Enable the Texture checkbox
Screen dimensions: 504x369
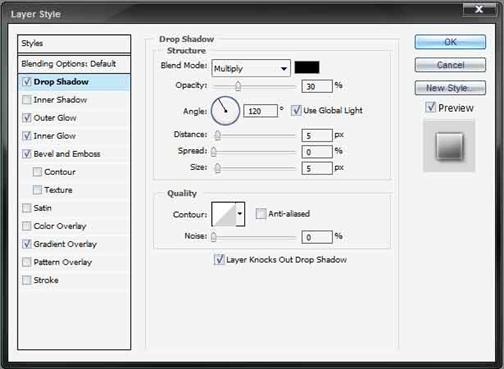pos(37,190)
